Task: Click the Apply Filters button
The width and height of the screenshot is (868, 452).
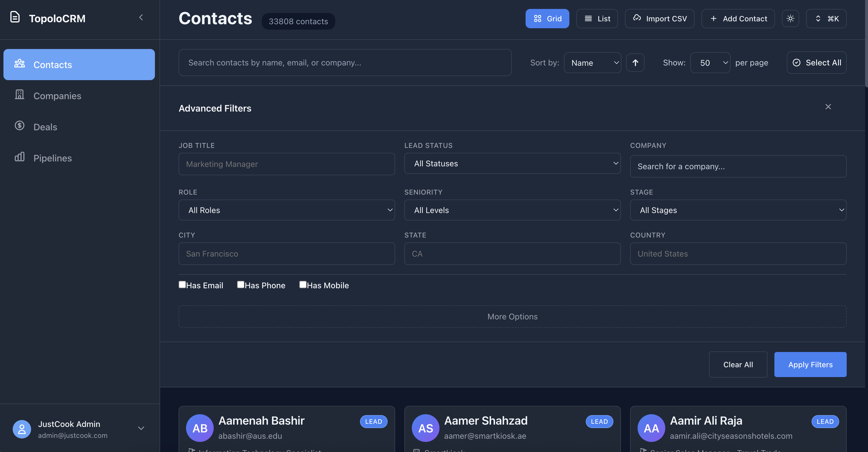Action: [810, 364]
